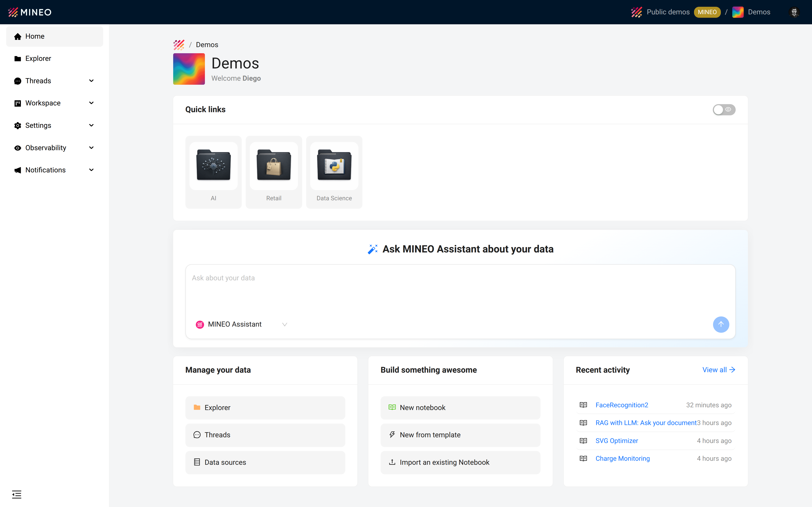Open the MINEO Assistant model dropdown
Image resolution: width=812 pixels, height=507 pixels.
(241, 324)
